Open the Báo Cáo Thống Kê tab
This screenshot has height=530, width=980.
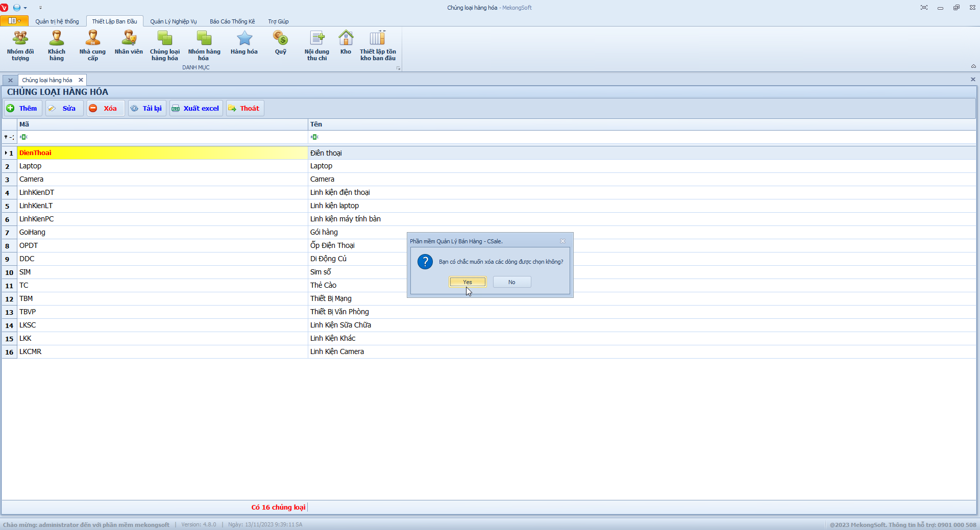232,21
